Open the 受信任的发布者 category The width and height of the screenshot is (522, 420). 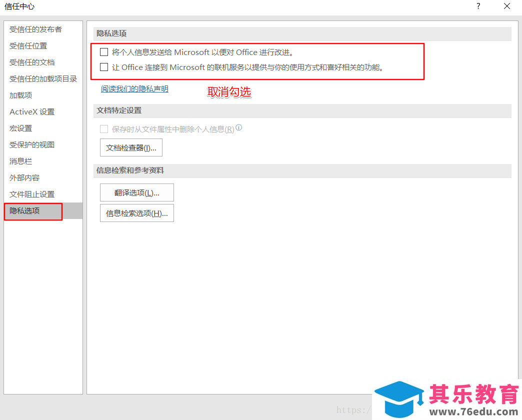[43, 29]
